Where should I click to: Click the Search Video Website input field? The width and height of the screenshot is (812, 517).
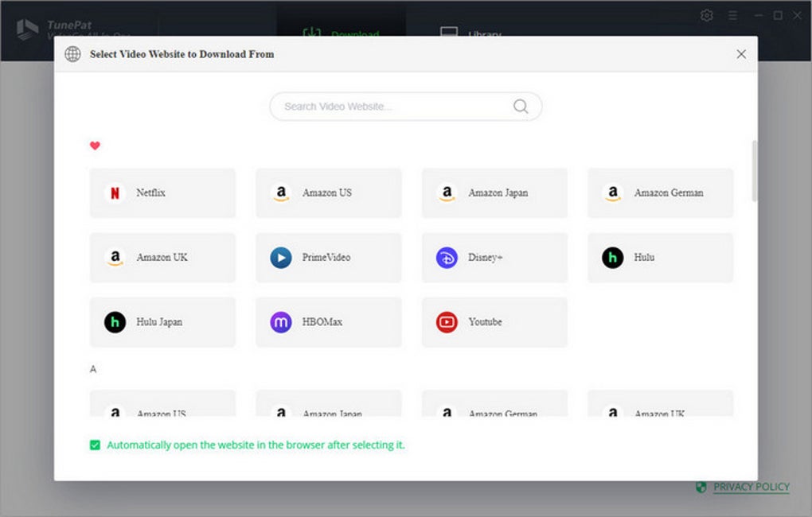[382, 106]
